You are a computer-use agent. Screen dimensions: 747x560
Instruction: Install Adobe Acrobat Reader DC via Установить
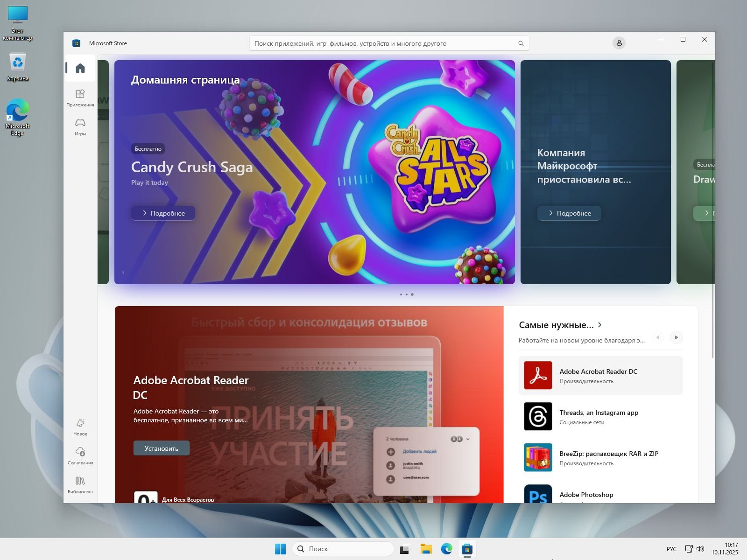click(x=161, y=448)
